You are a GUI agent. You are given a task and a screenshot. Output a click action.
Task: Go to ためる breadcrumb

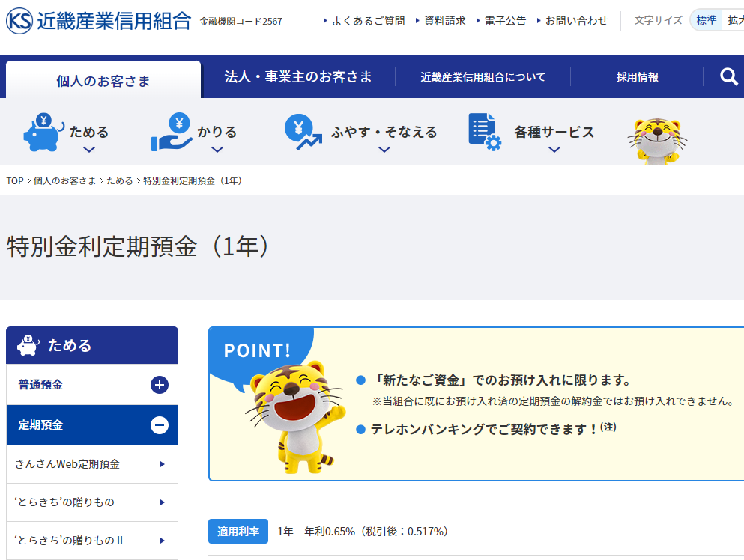(120, 180)
